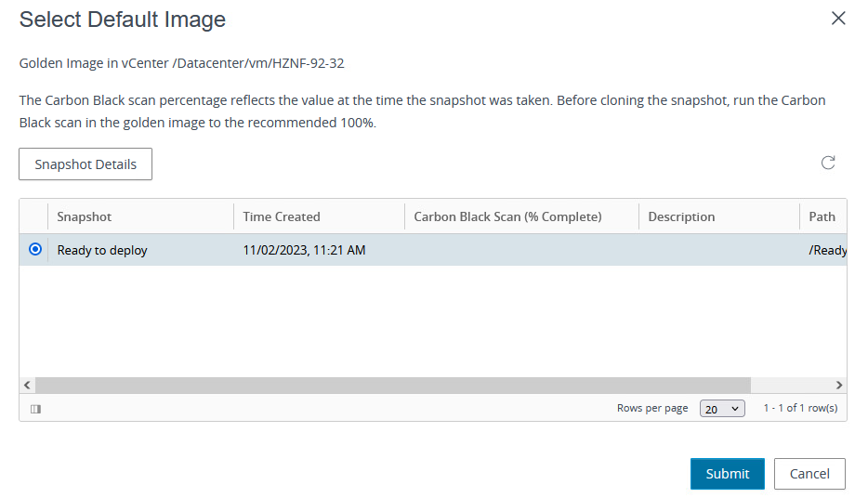Click the Path column header
868x498 pixels.
tap(822, 216)
